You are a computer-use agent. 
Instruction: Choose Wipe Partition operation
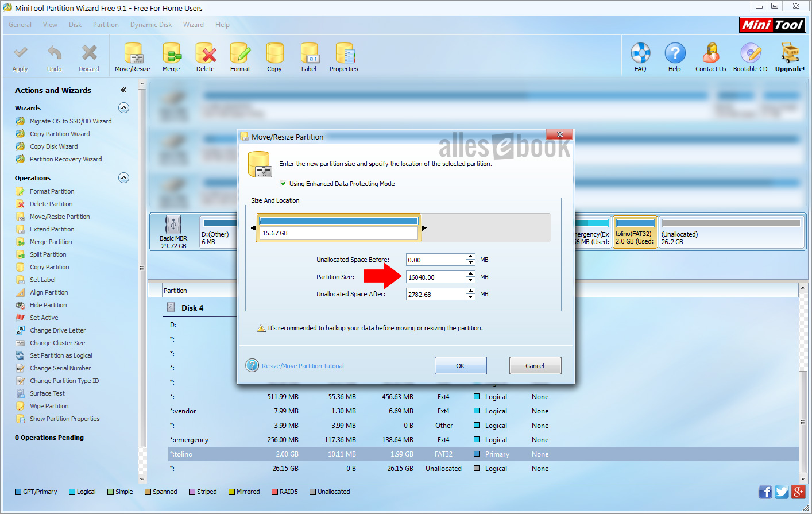coord(49,406)
